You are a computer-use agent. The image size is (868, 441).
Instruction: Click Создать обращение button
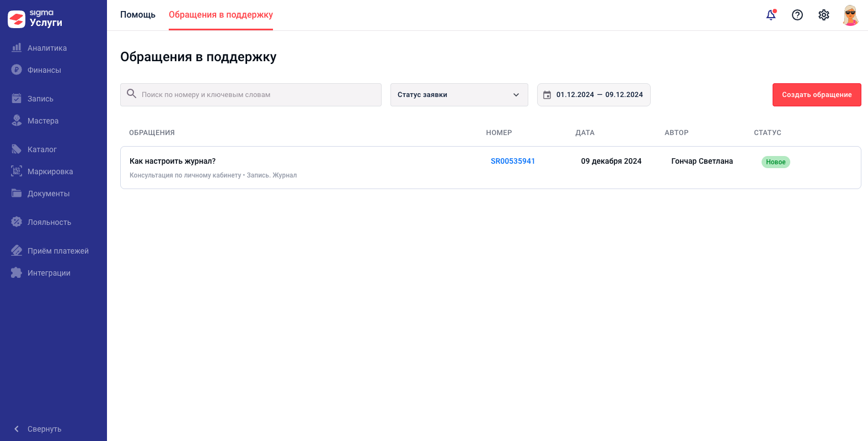point(817,95)
